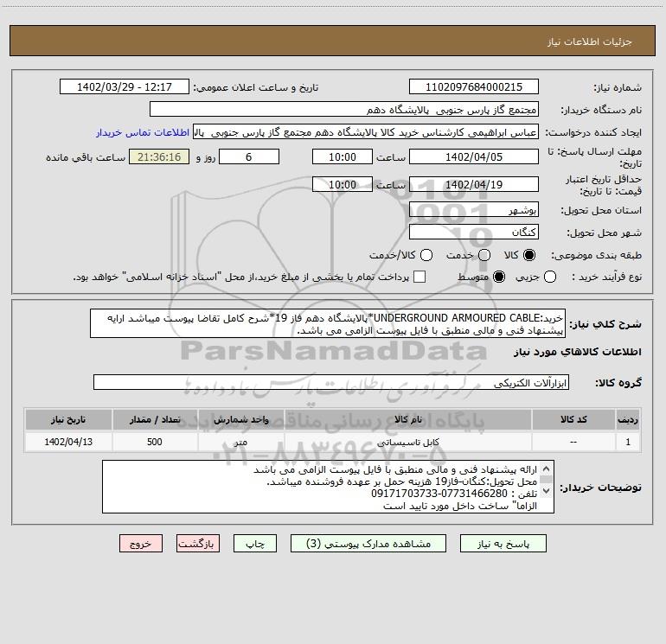This screenshot has width=666, height=644.
Task: Click the جزئیات اطلاعات نیاز header title
Action: tap(590, 41)
